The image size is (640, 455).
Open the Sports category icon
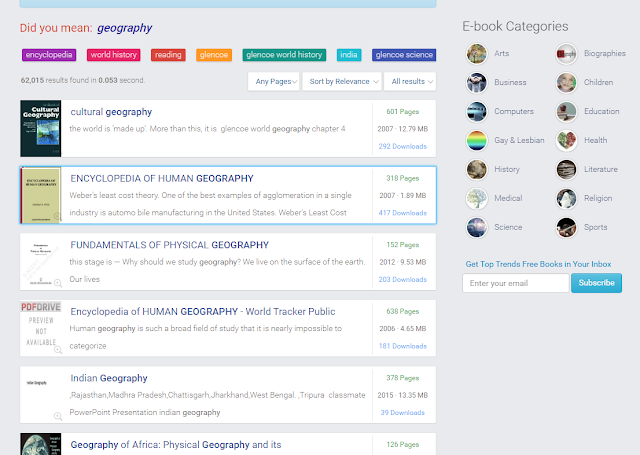(x=566, y=228)
